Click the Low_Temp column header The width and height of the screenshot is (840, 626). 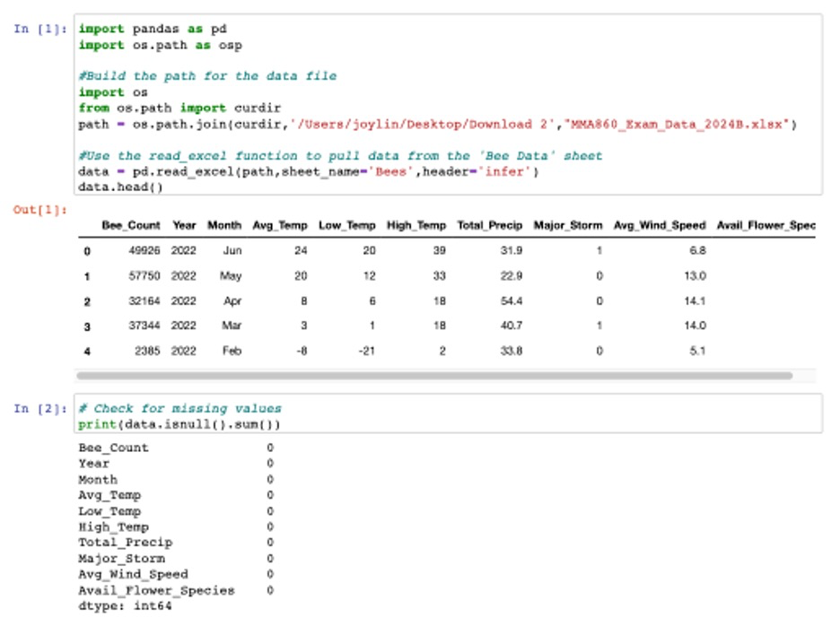click(346, 225)
